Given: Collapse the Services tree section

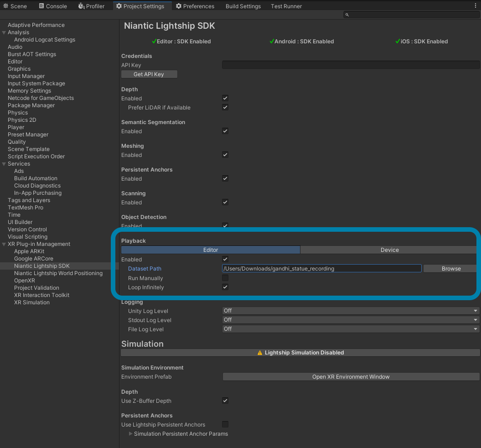Looking at the screenshot, I should coord(4,164).
